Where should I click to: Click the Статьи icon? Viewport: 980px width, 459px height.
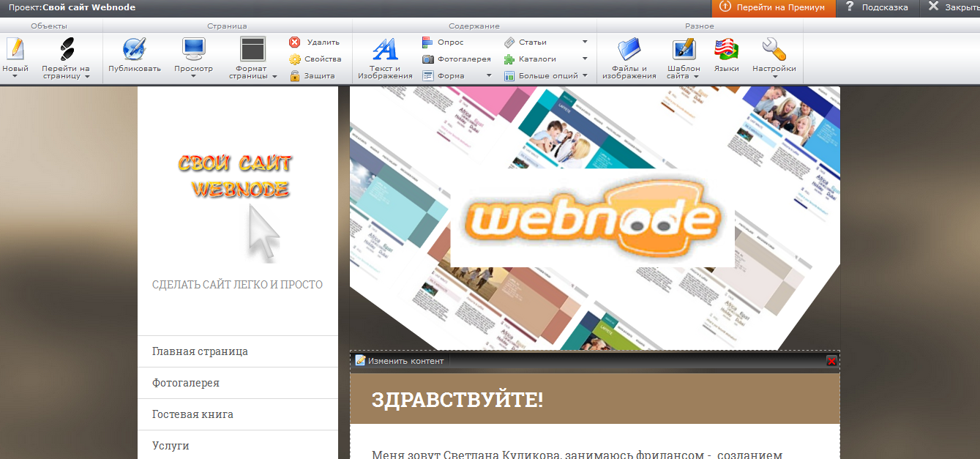click(509, 42)
